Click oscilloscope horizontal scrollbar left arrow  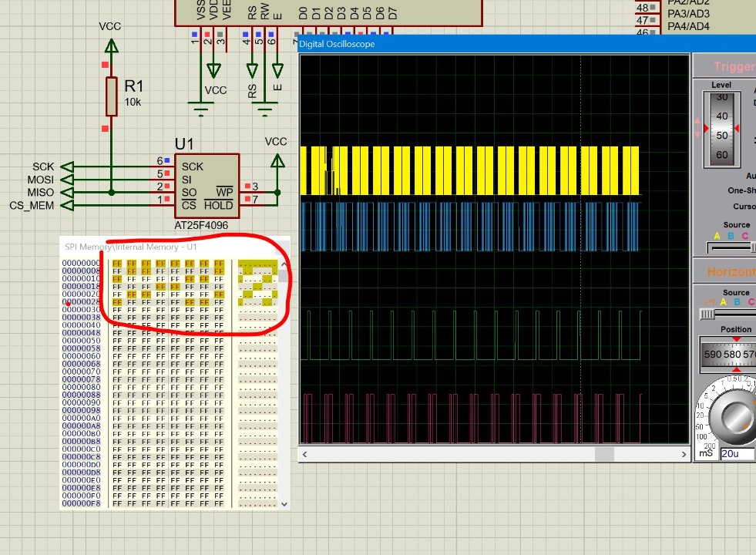(304, 454)
